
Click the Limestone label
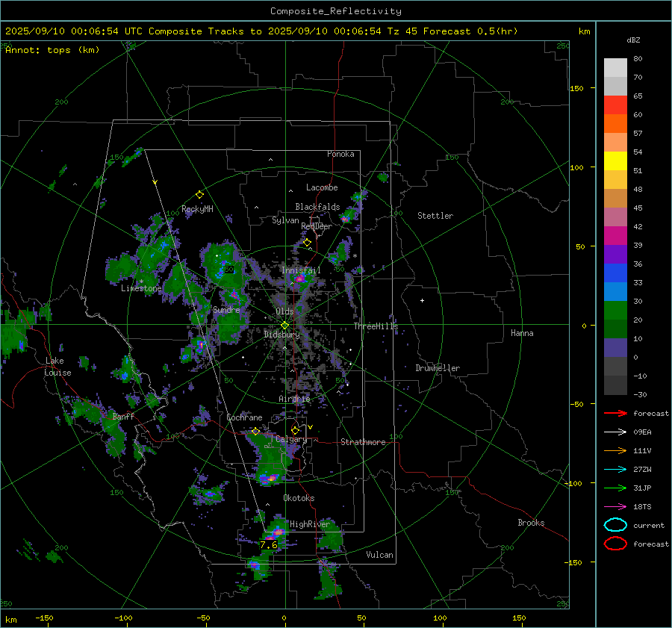click(x=141, y=288)
